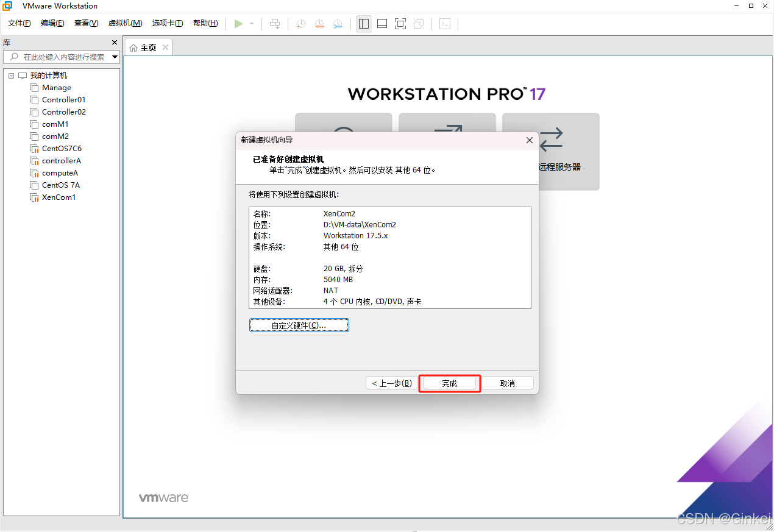Open the 编辑(E) menu
This screenshot has height=532, width=774.
[52, 24]
